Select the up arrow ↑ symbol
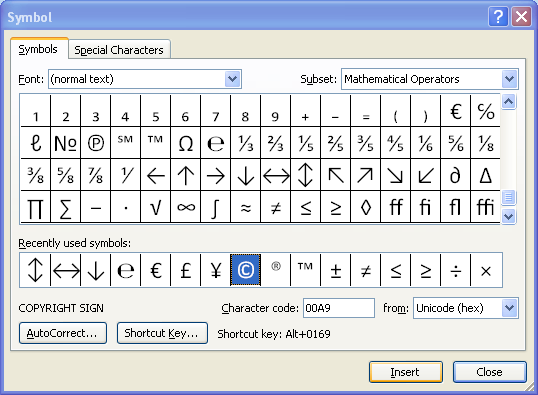 (x=186, y=175)
